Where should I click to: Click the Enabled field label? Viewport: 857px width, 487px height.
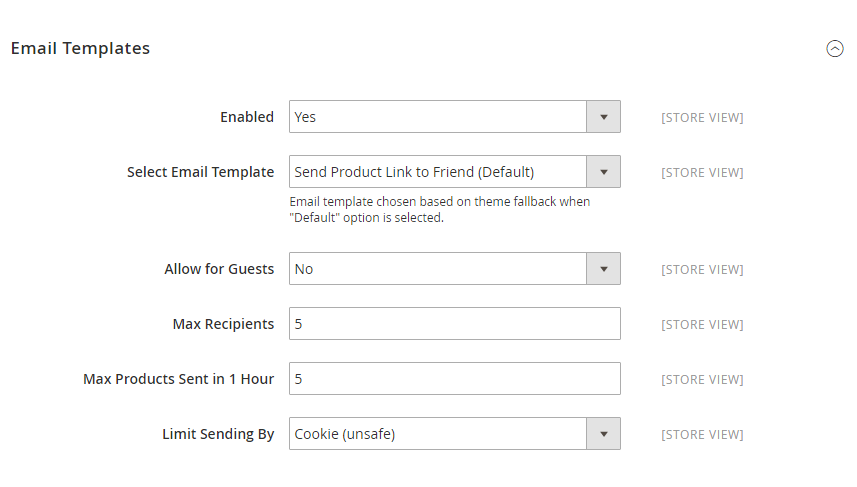click(x=246, y=117)
